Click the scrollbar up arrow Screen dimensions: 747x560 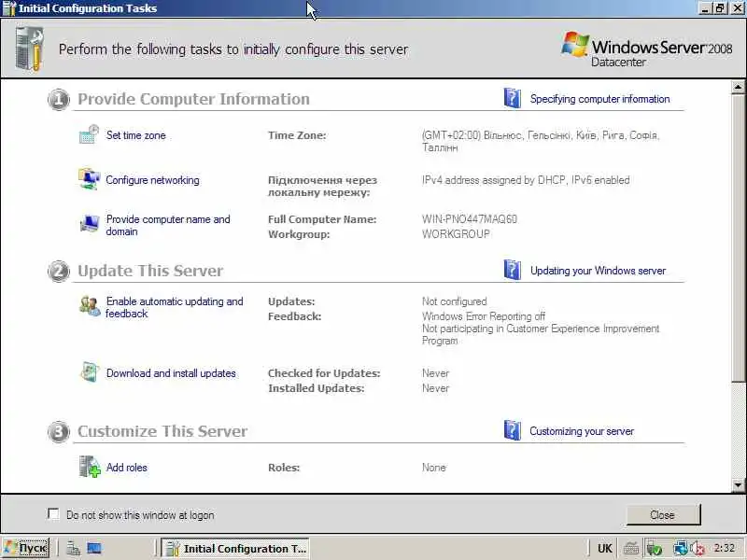point(738,87)
